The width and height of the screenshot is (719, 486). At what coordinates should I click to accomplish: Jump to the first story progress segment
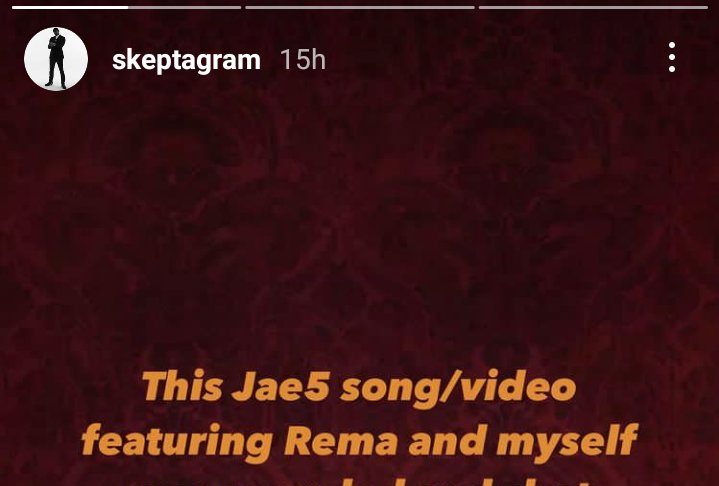(126, 7)
